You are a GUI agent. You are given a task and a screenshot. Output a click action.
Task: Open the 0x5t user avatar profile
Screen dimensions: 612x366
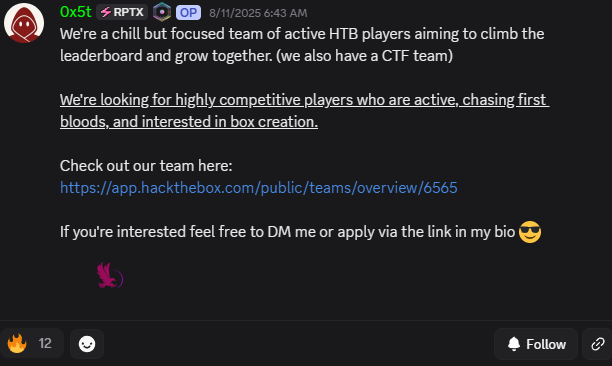(24, 23)
